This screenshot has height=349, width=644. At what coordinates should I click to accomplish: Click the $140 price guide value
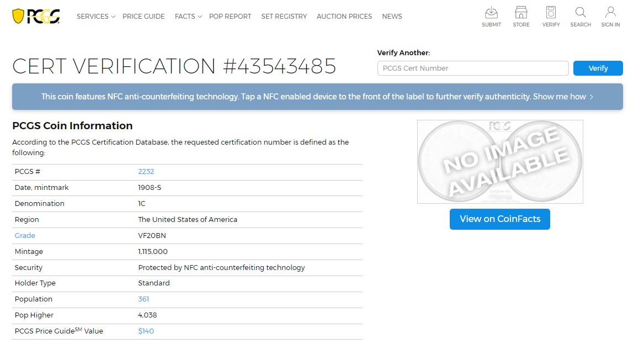(146, 331)
